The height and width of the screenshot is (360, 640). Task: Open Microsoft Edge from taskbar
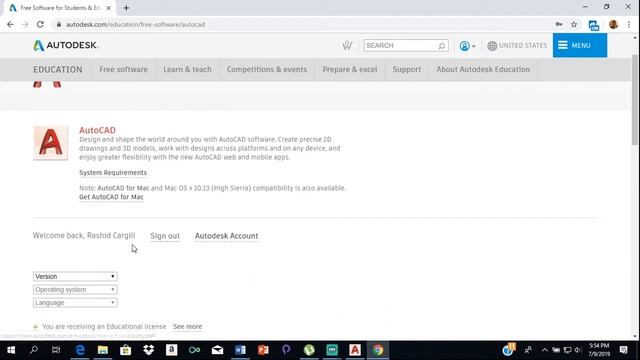[80, 350]
